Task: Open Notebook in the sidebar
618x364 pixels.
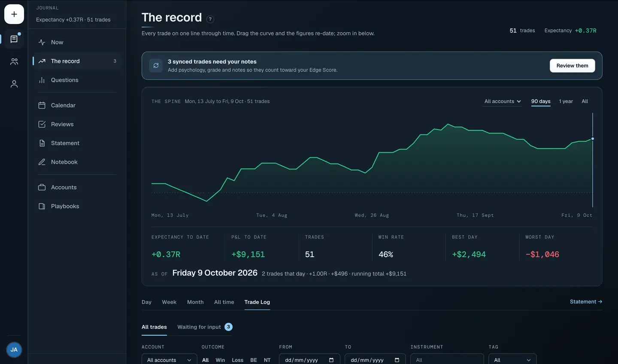Action: pos(77,162)
